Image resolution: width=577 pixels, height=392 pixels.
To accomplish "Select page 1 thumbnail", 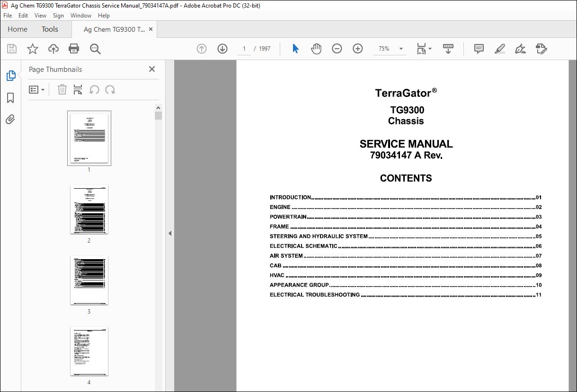I will tap(89, 138).
